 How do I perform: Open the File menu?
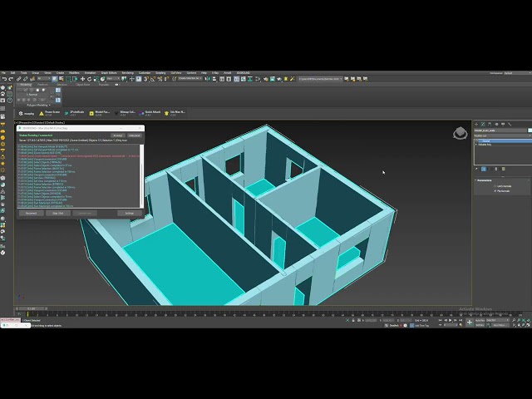click(x=3, y=72)
